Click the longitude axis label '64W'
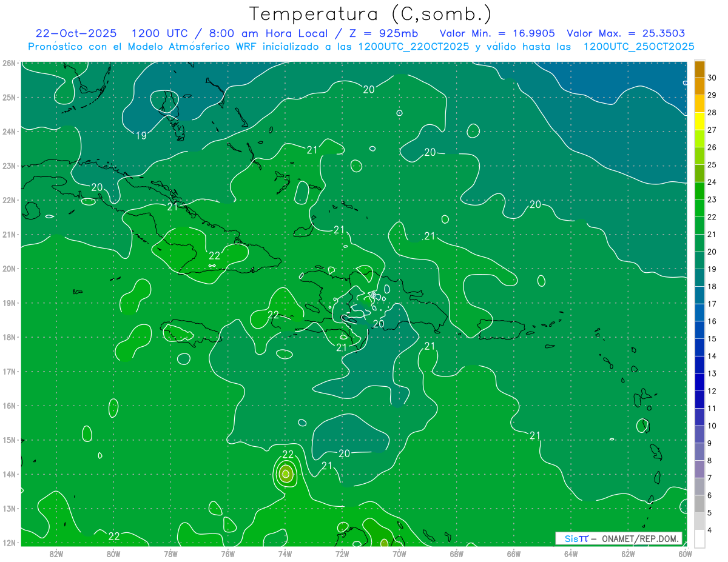Image resolution: width=728 pixels, height=562 pixels. click(x=571, y=554)
